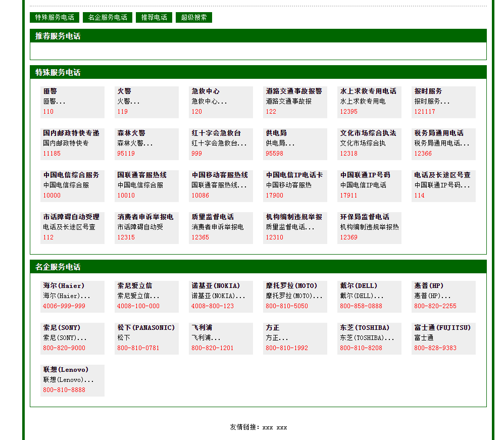Click the 火警 heading link
Image resolution: width=504 pixels, height=440 pixels.
[x=124, y=91]
